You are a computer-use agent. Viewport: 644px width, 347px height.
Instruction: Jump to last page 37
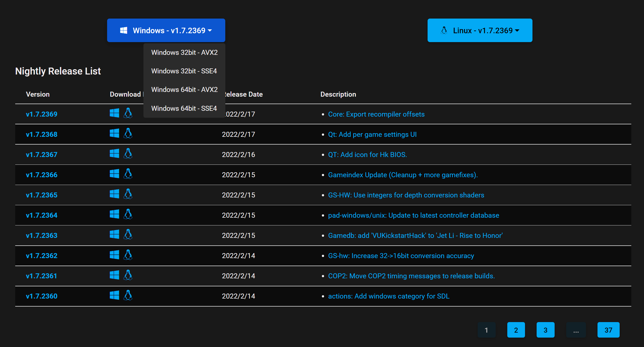click(x=608, y=330)
